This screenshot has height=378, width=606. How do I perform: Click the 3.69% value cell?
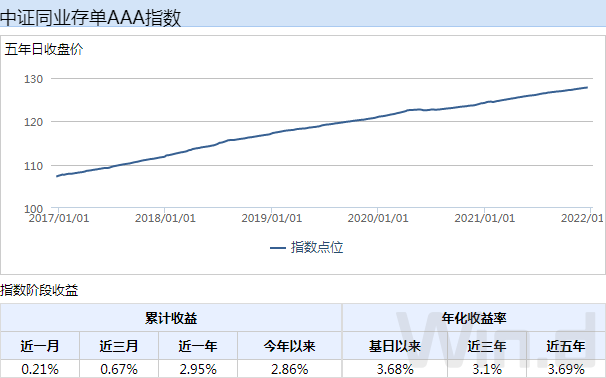tap(566, 369)
